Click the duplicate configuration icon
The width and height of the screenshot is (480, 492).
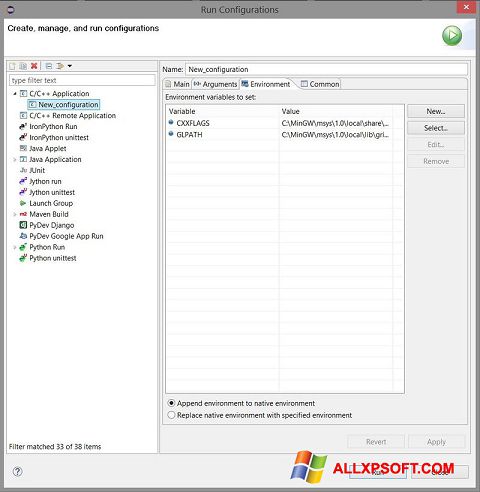[x=23, y=66]
